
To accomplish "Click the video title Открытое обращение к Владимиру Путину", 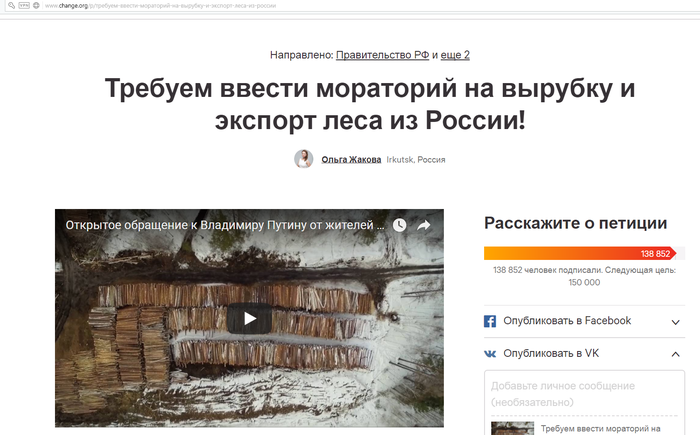I will (225, 225).
